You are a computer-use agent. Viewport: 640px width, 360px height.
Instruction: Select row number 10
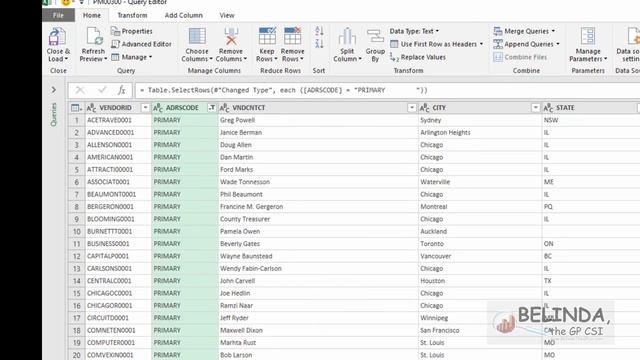tap(76, 231)
